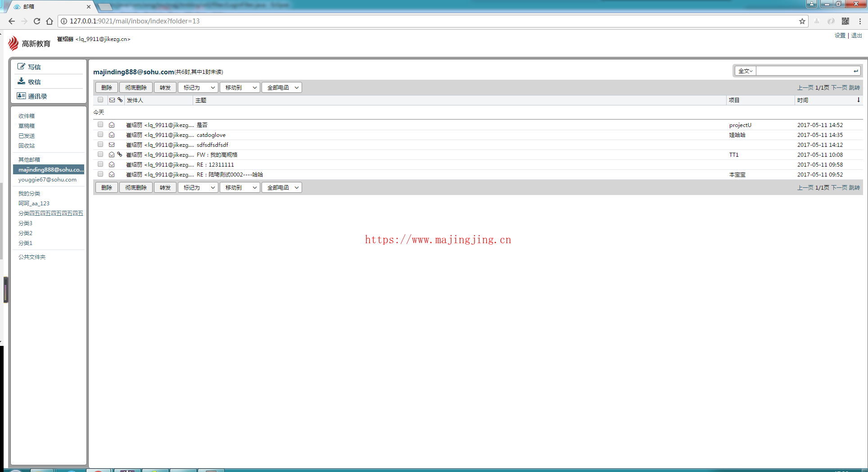Click the bottom 转发 button
868x472 pixels.
tap(165, 187)
